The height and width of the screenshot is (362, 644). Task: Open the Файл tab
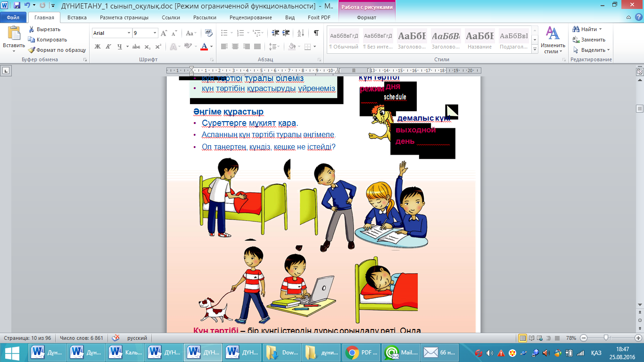13,17
